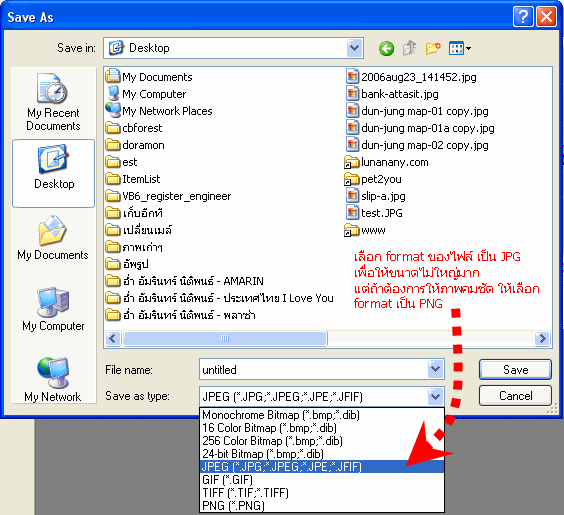This screenshot has width=564, height=515.
Task: Click the scrollbar right arrow
Action: tap(542, 338)
